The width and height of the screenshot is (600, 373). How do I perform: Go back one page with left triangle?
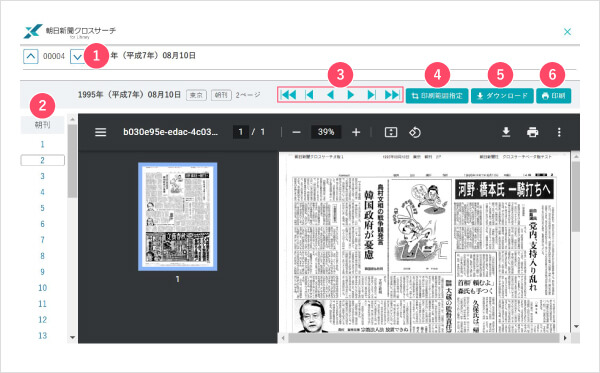pos(331,94)
